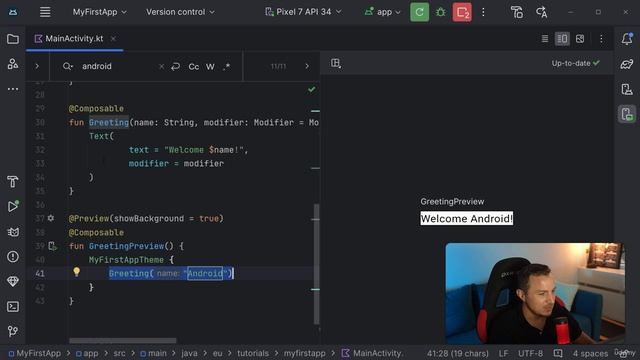Image resolution: width=640 pixels, height=360 pixels.
Task: Open the Version control dropdown
Action: (180, 12)
